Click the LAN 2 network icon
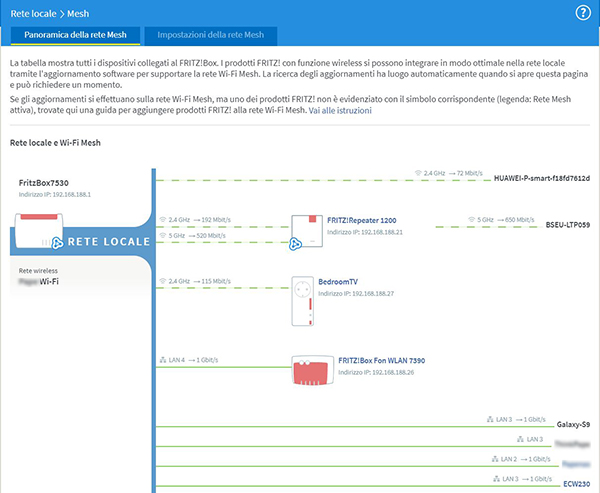 (x=495, y=459)
